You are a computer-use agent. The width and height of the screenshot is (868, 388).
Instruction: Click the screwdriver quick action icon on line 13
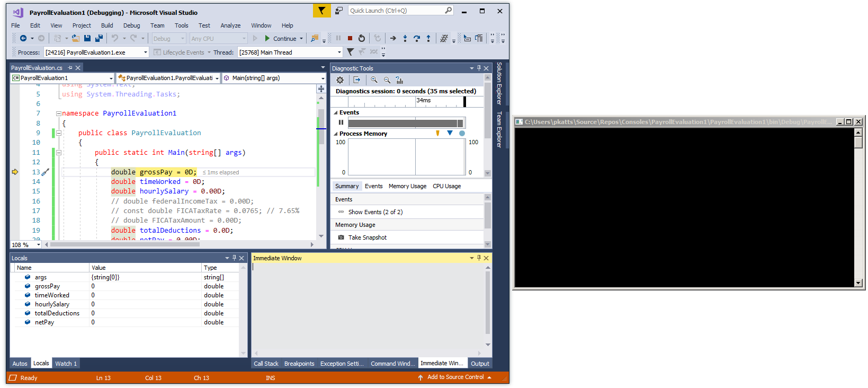[46, 172]
